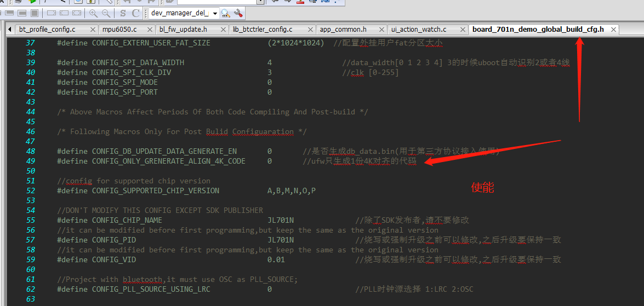Viewport: 644px width, 306px height.
Task: Click the dev_manager_del search text field
Action: pos(180,13)
